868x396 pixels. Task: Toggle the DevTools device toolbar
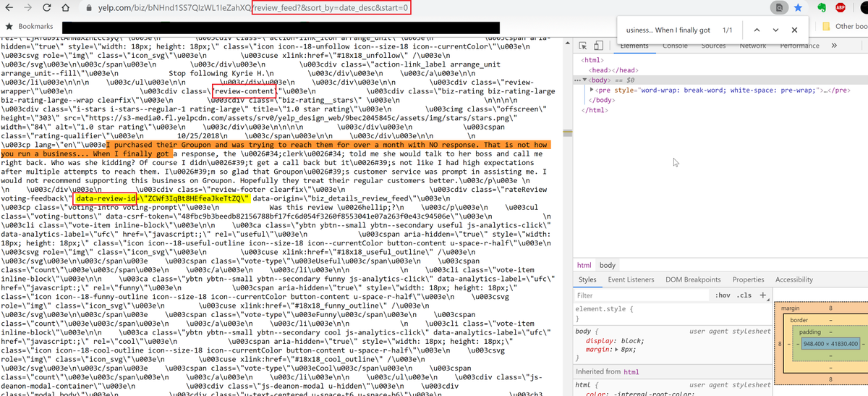600,45
